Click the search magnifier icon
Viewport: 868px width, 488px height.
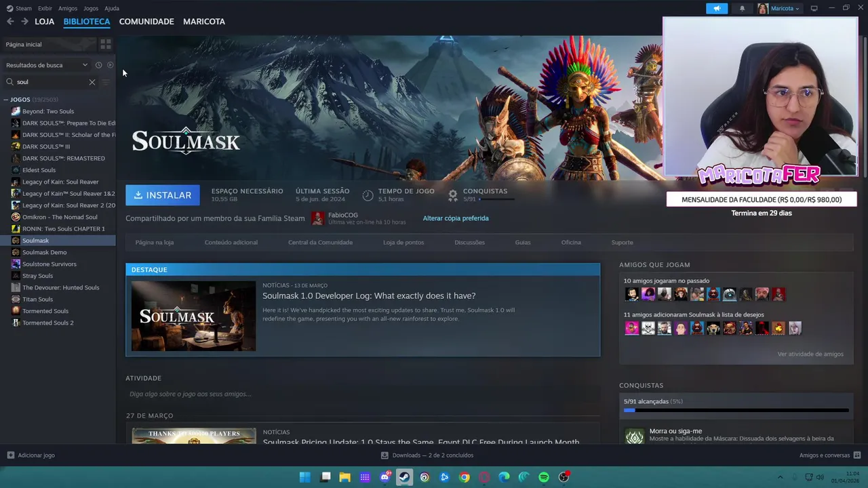[x=9, y=82]
